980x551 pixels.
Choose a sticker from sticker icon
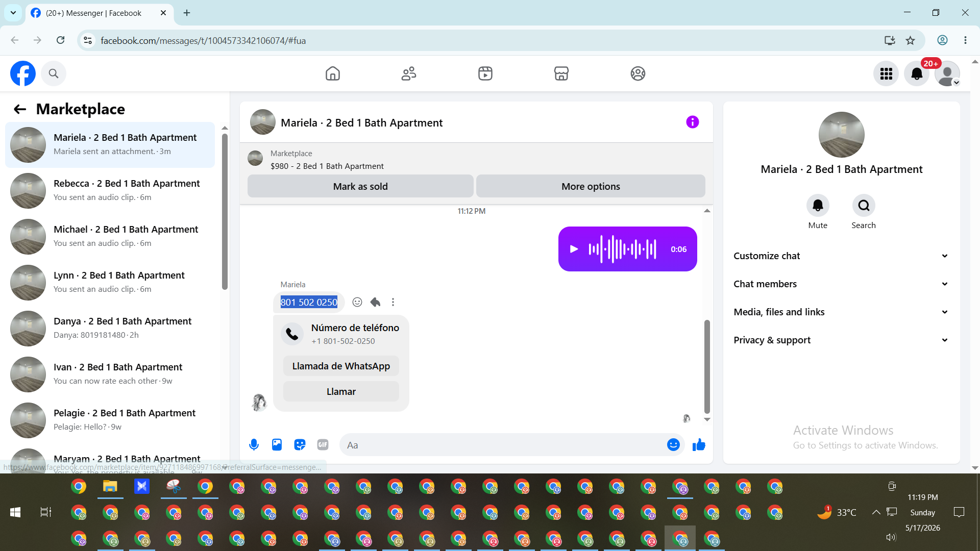pos(300,445)
